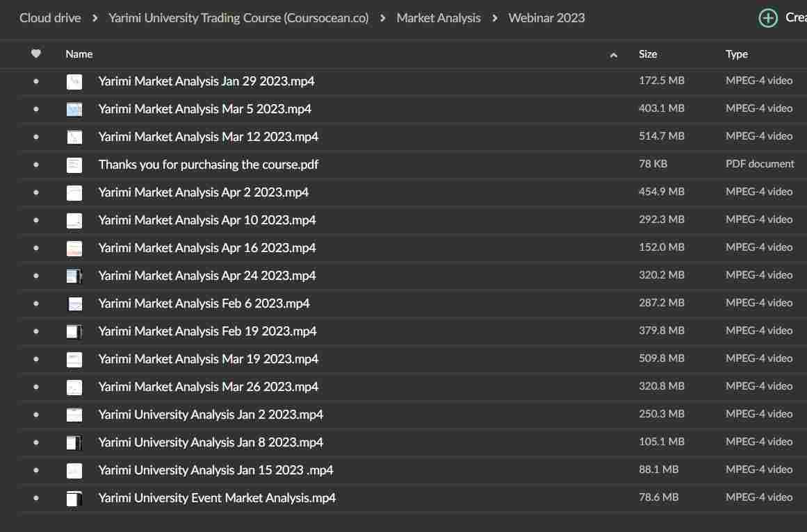Image resolution: width=807 pixels, height=532 pixels.
Task: Click the favourites heart column header
Action: tap(35, 53)
